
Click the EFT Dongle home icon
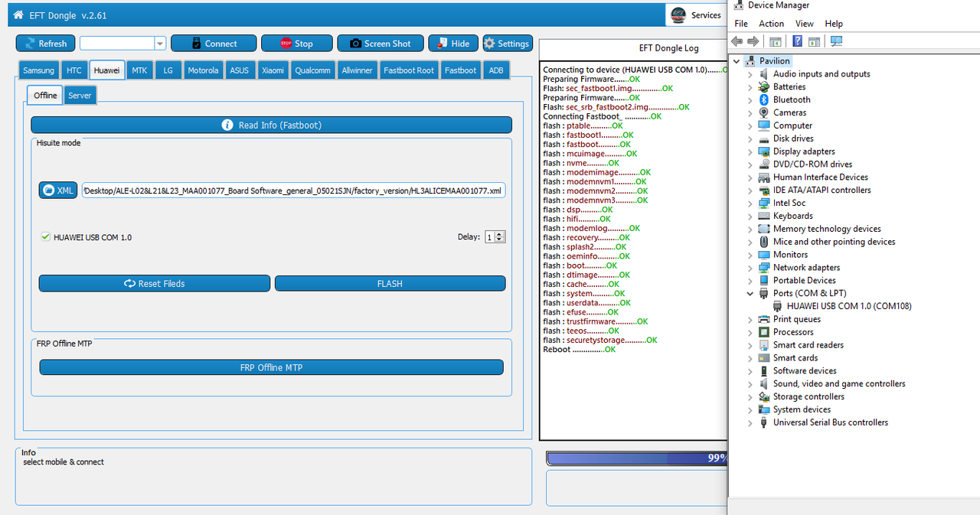click(18, 14)
